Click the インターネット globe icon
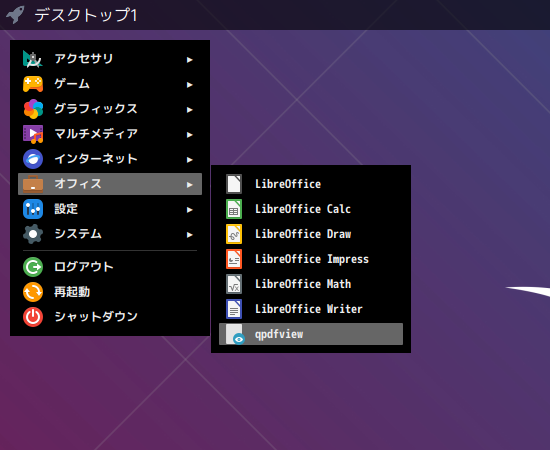The image size is (550, 450). click(x=33, y=159)
